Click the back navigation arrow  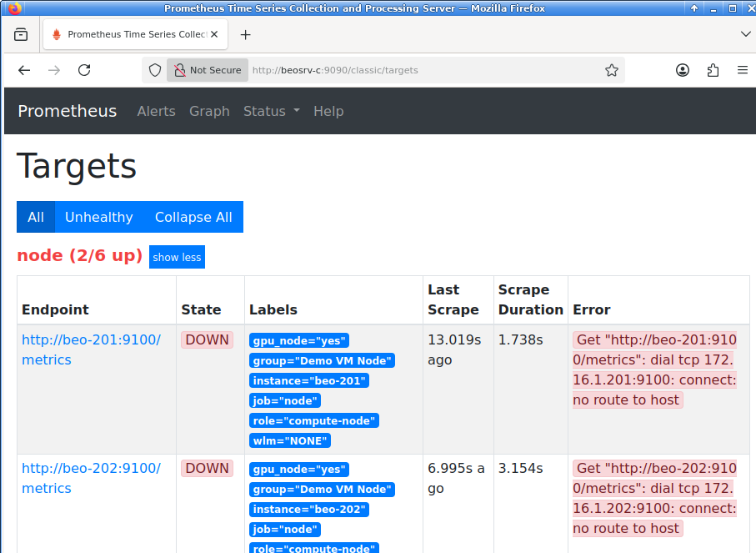[23, 70]
